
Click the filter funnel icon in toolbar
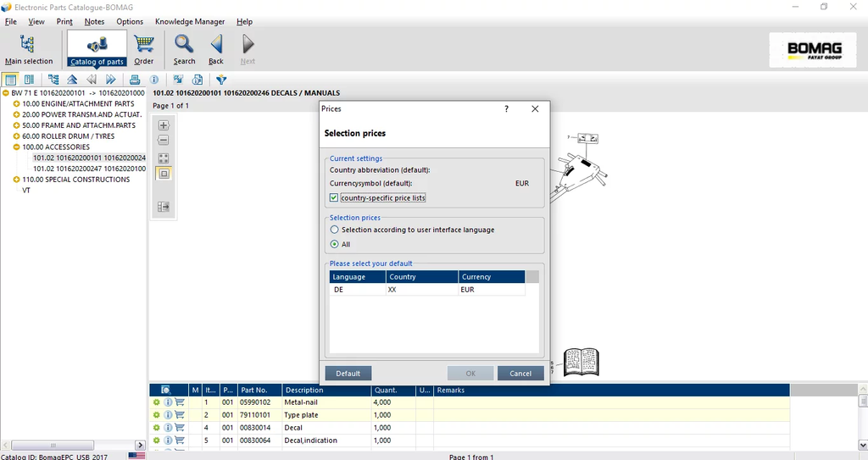(221, 80)
